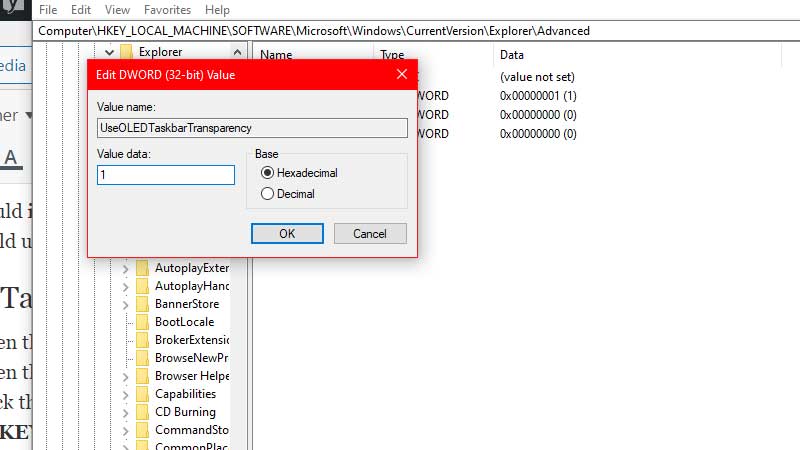
Task: Expand the AutoplayExtensions node chevron
Action: coord(126,268)
